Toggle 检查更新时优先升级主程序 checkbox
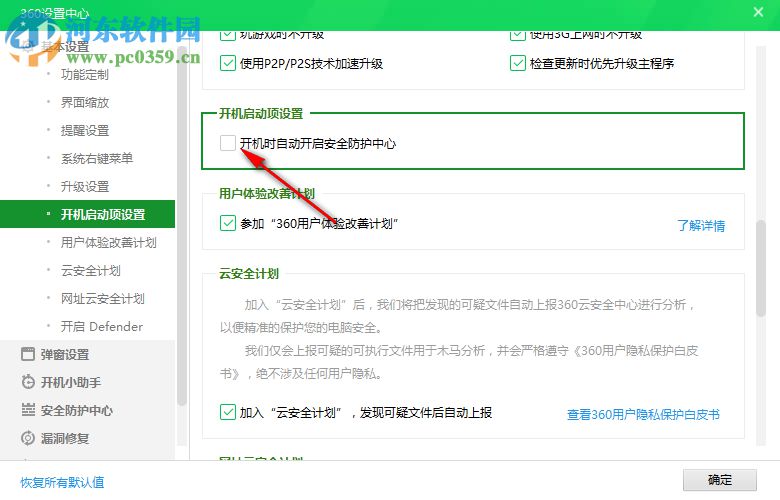This screenshot has height=500, width=780. (517, 63)
